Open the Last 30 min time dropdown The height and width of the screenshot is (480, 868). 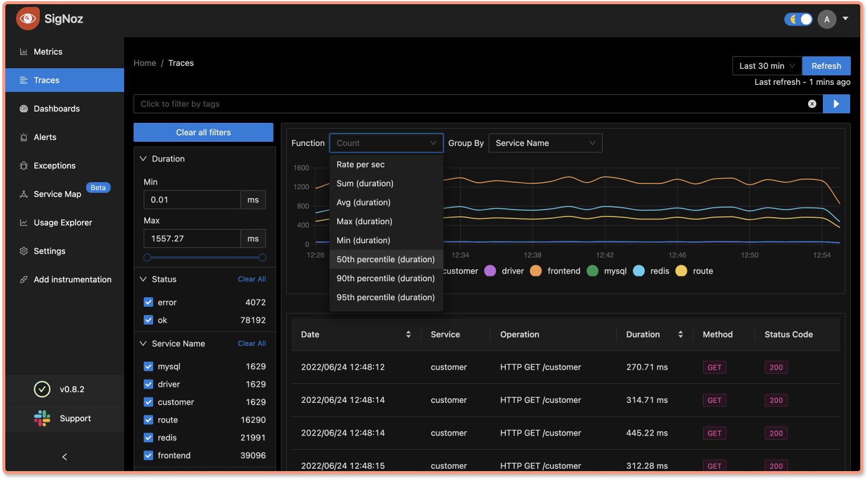767,66
